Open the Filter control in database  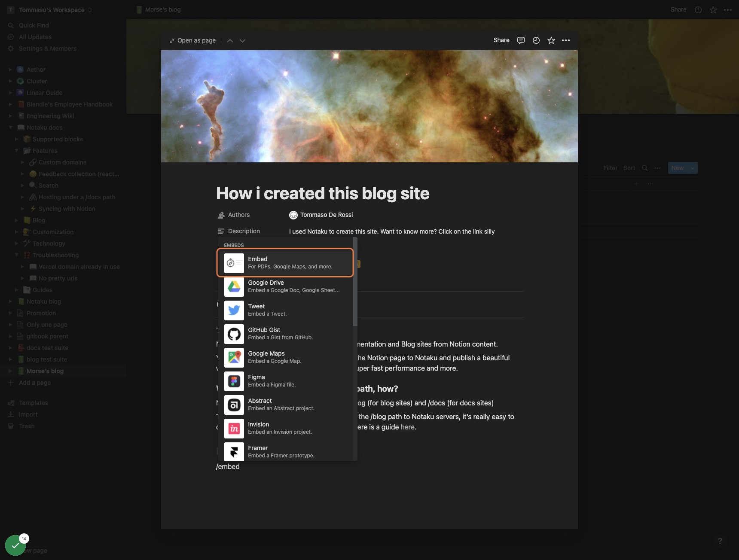click(x=610, y=168)
